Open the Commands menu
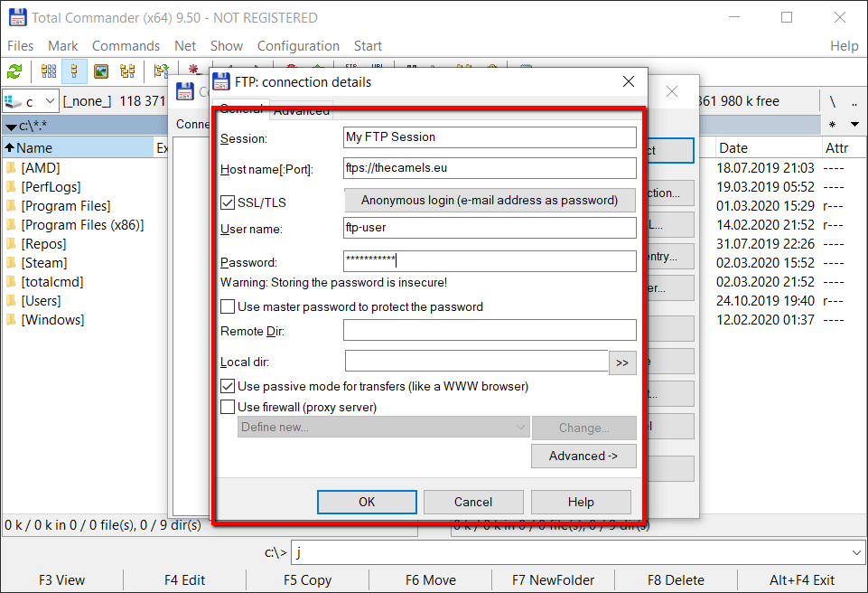The height and width of the screenshot is (593, 868). pos(126,46)
